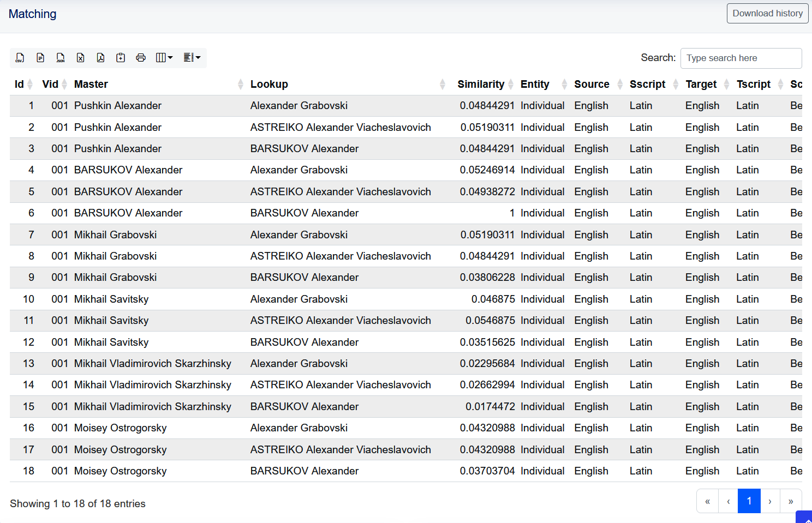Click Entity 'Individual' in row 3
Screen dimensions: 812x523
pyautogui.click(x=542, y=149)
